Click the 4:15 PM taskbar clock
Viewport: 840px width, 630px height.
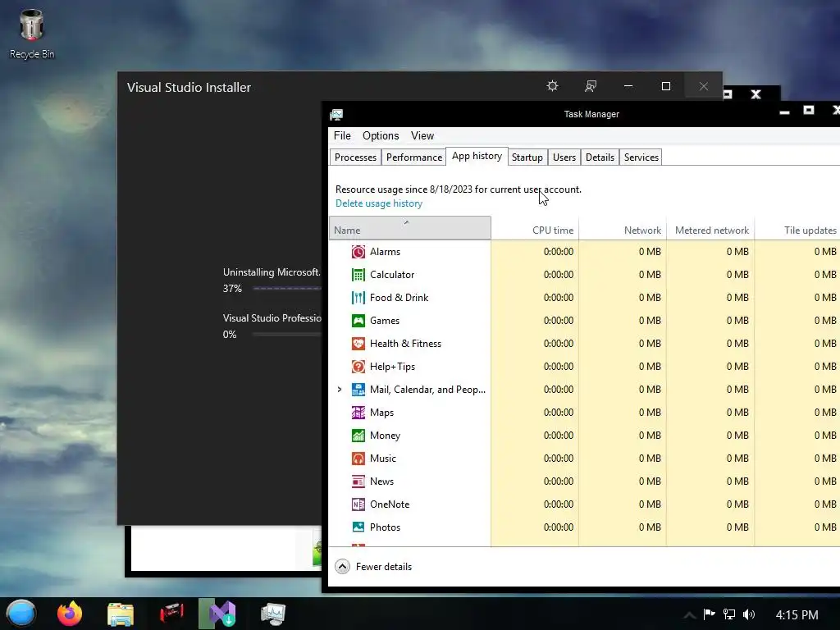click(x=797, y=615)
